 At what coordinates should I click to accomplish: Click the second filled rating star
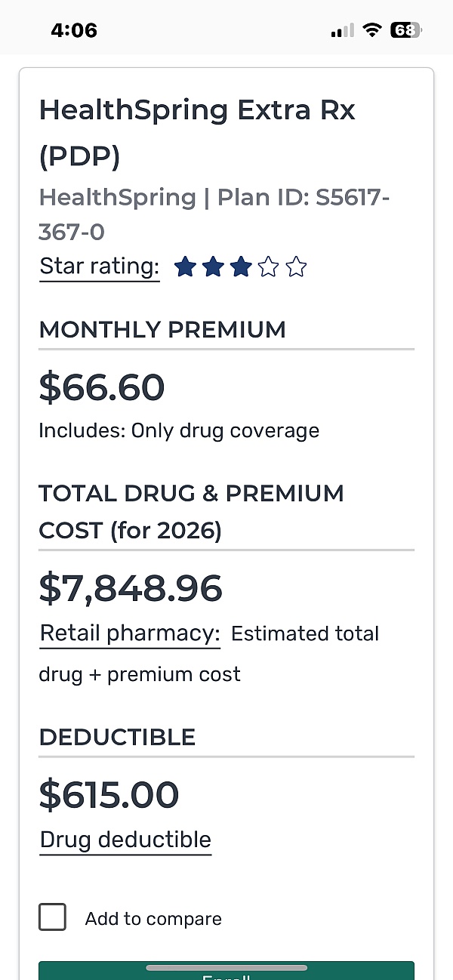(x=213, y=267)
